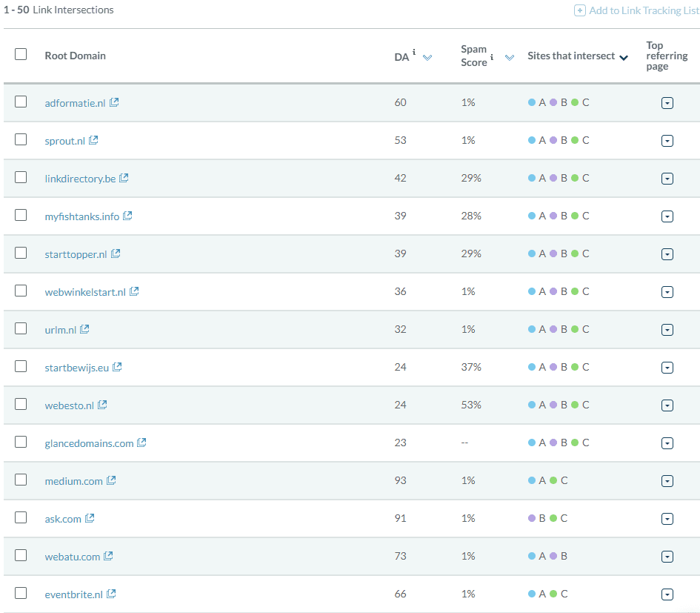Open ask.com external link icon
The image size is (700, 613).
tap(90, 518)
